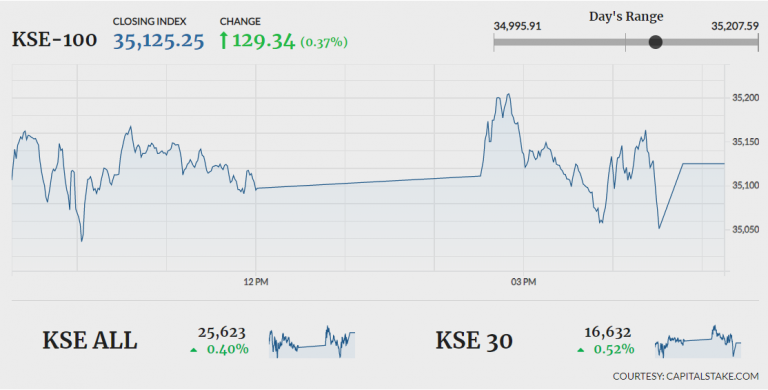Screen dimensions: 768x390
Task: Click the mid-range tick on Day's Range bar
Action: tap(625, 42)
